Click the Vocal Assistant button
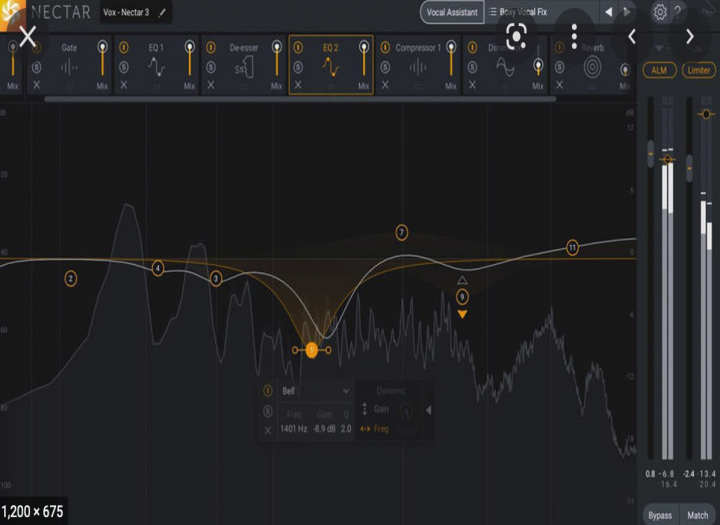720x525 pixels. coord(452,12)
